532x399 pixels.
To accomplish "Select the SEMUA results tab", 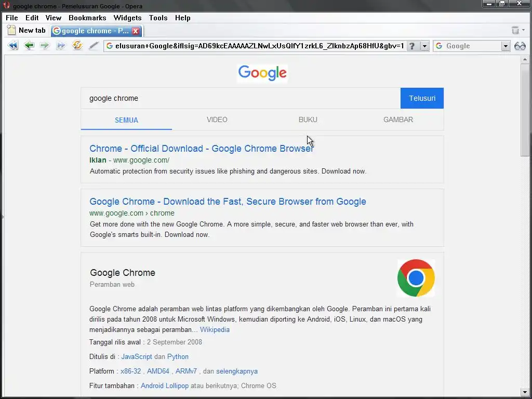I will [x=126, y=120].
